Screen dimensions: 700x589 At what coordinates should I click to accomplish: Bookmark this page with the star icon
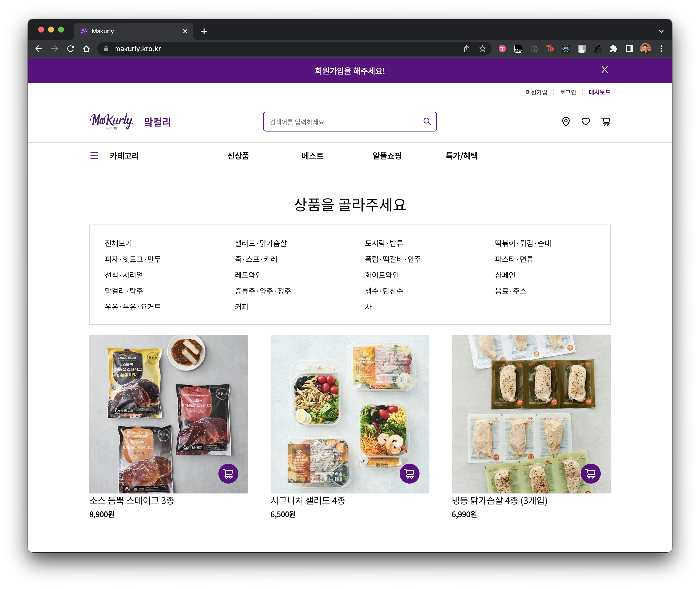(x=483, y=49)
